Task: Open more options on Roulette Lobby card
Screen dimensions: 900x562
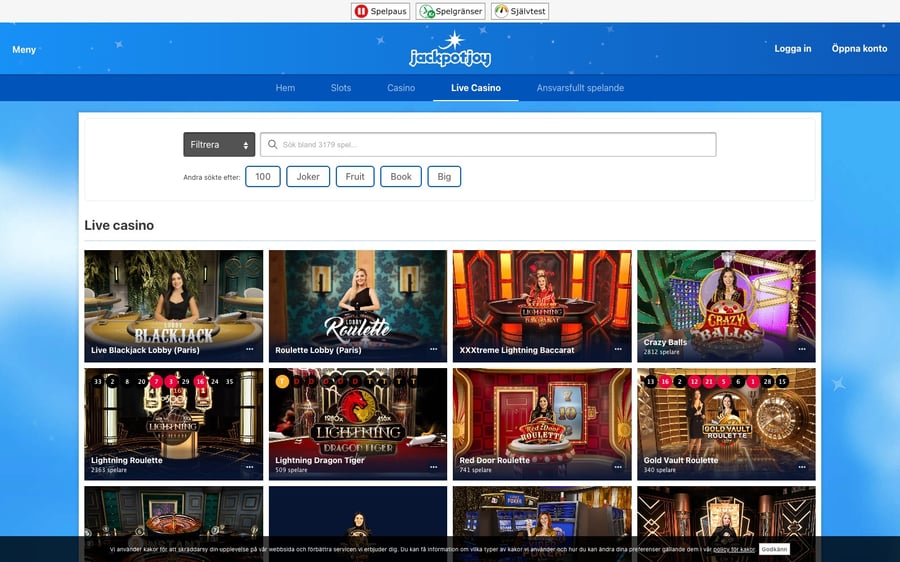Action: pos(434,349)
